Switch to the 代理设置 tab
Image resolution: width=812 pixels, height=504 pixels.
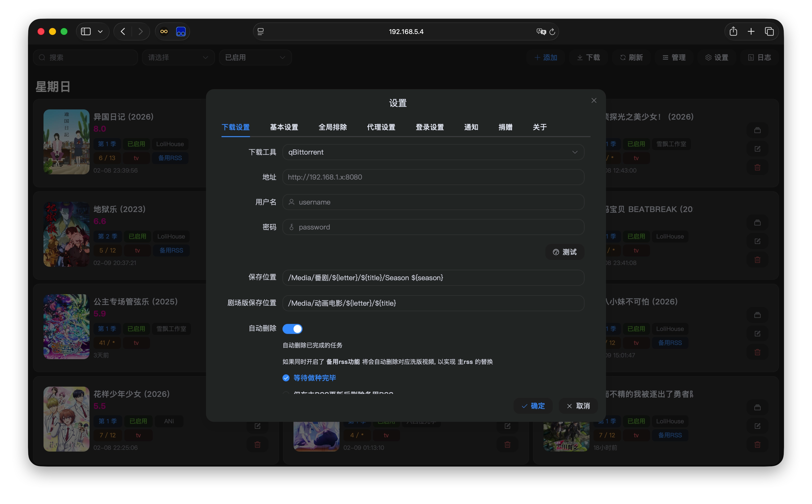pos(381,127)
